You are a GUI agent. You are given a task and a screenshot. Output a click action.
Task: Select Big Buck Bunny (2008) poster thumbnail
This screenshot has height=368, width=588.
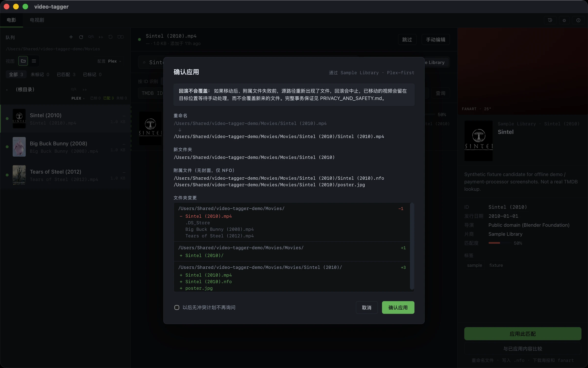pos(19,147)
